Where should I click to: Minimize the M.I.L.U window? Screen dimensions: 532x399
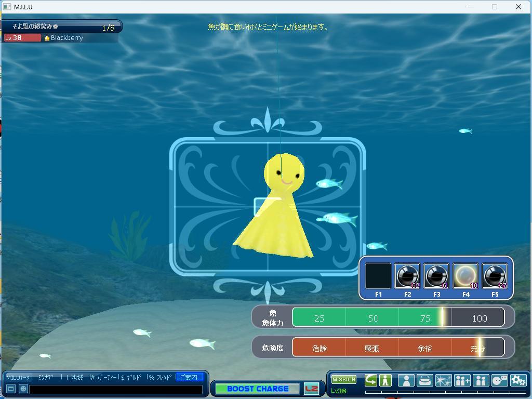pyautogui.click(x=471, y=7)
